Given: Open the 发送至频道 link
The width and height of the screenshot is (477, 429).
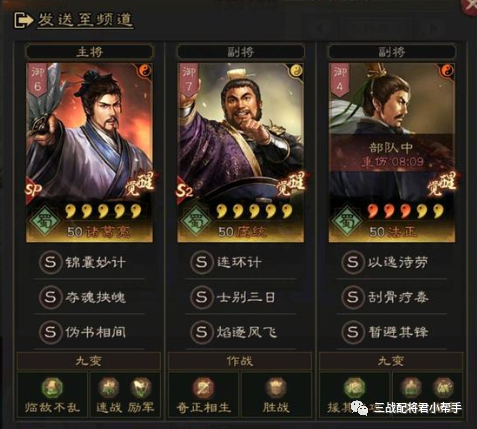Looking at the screenshot, I should click(x=85, y=20).
